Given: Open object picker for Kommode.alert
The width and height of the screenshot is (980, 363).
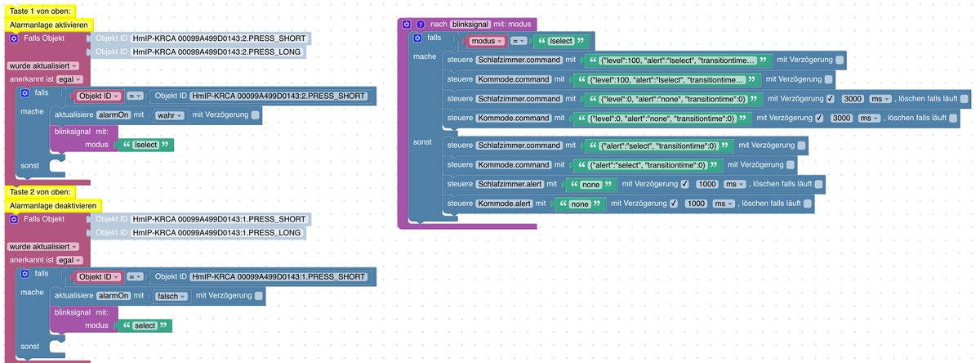Looking at the screenshot, I should click(x=505, y=204).
